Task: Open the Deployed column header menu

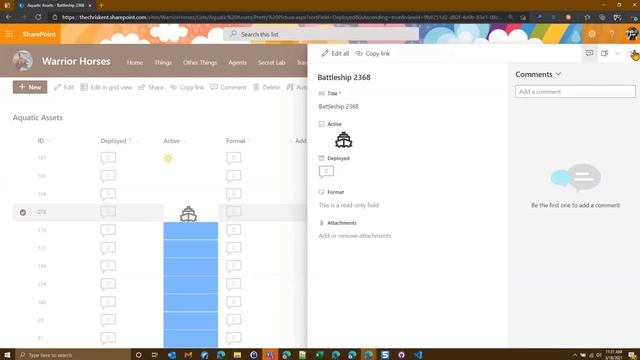Action: (x=119, y=141)
